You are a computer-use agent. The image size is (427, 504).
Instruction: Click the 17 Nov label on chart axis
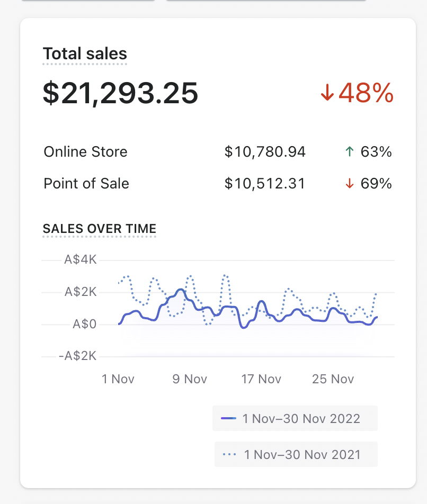pyautogui.click(x=261, y=379)
